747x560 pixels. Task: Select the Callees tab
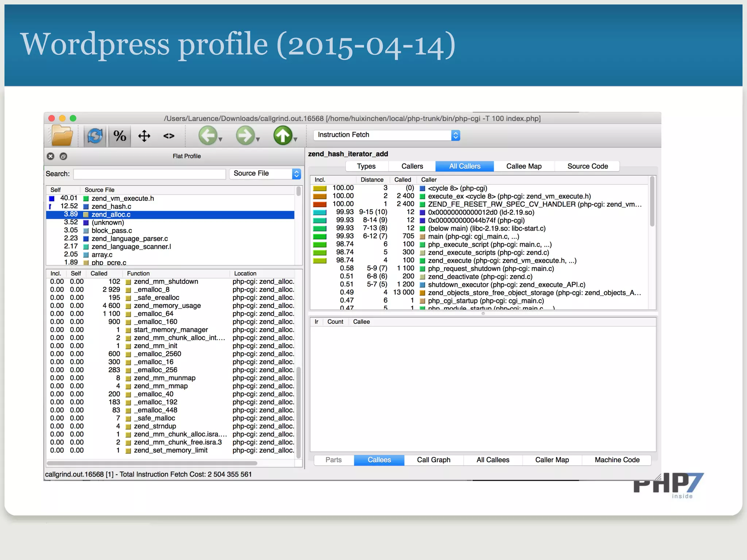[379, 460]
